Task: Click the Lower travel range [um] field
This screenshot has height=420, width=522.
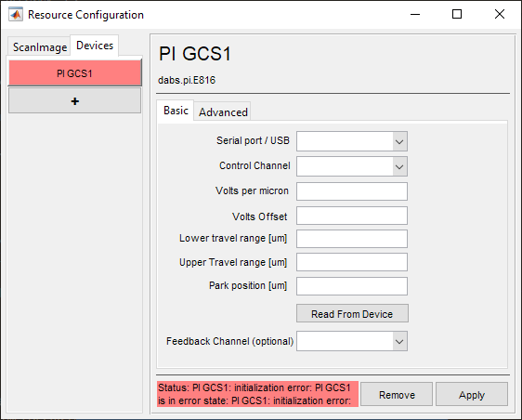Action: coord(352,239)
